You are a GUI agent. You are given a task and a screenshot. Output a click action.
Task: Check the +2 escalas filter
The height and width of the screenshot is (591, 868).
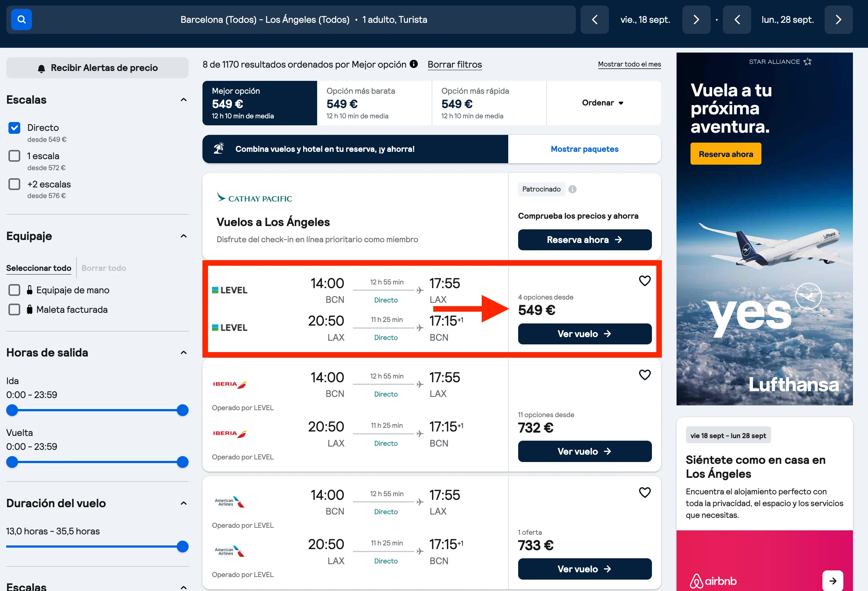click(14, 184)
